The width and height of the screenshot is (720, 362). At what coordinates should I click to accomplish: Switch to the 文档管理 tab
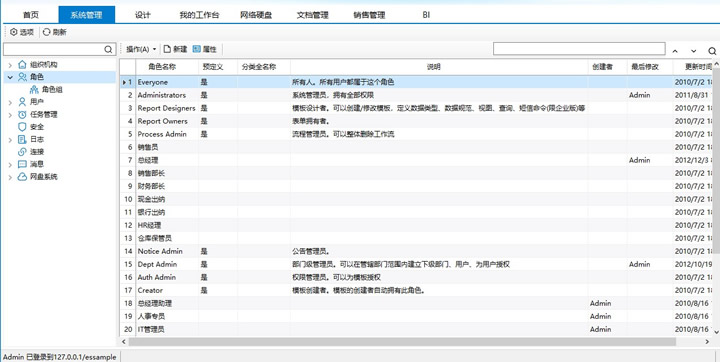tap(313, 15)
